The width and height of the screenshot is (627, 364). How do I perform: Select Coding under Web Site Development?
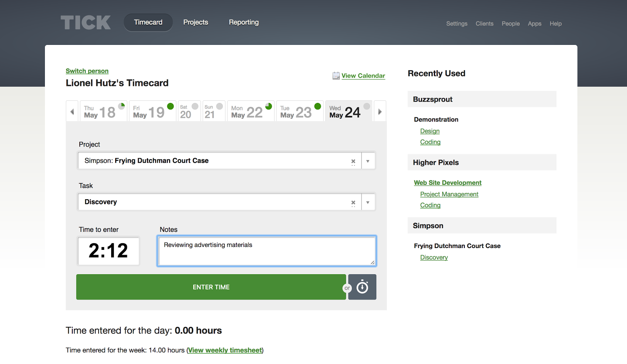[430, 205]
